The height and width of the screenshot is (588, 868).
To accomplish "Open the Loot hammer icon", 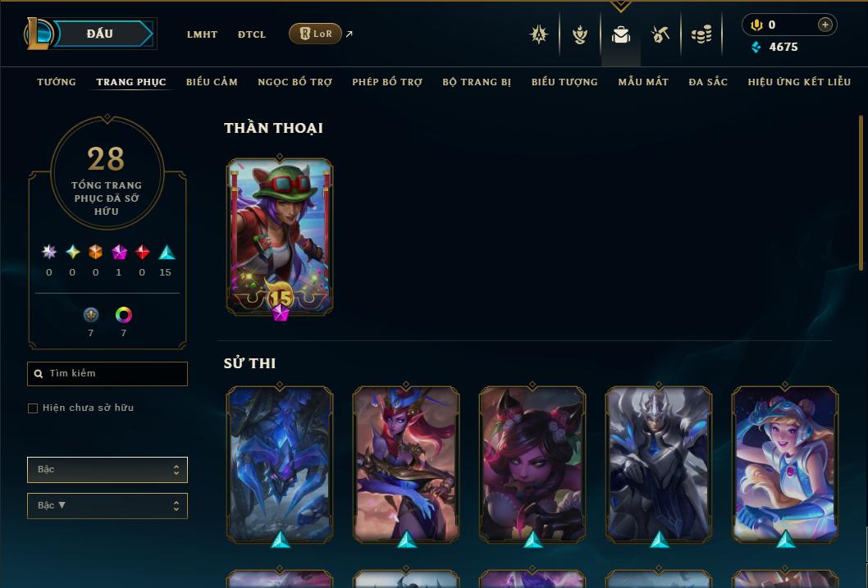I will coord(660,34).
